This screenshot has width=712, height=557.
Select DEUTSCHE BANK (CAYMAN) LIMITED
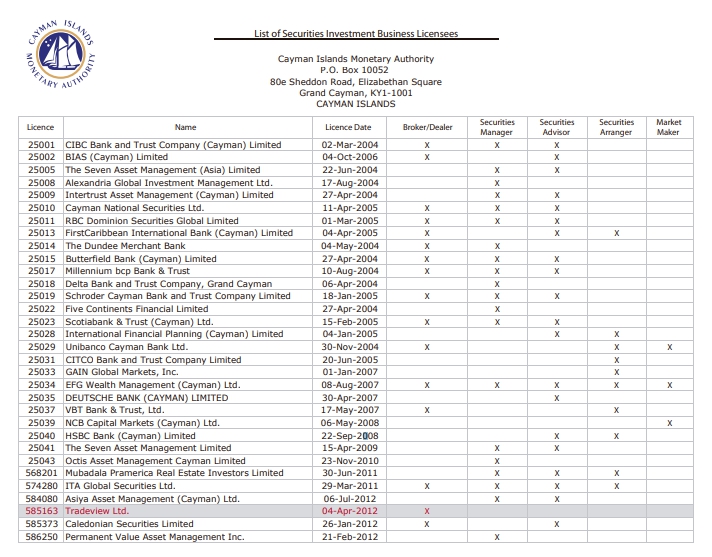pos(147,398)
